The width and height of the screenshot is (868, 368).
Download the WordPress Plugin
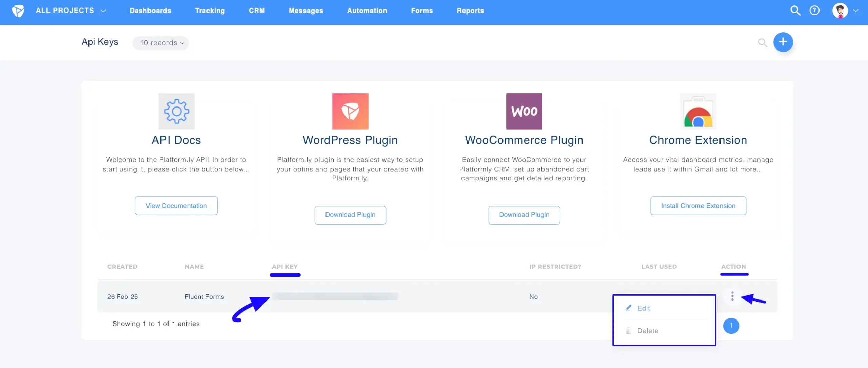coord(350,215)
